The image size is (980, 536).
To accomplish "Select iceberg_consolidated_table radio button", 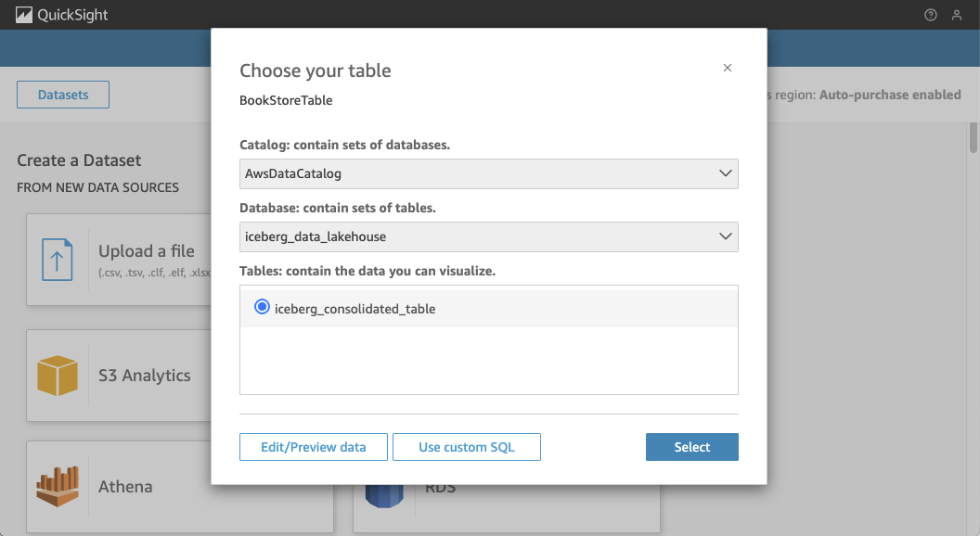I will [262, 307].
